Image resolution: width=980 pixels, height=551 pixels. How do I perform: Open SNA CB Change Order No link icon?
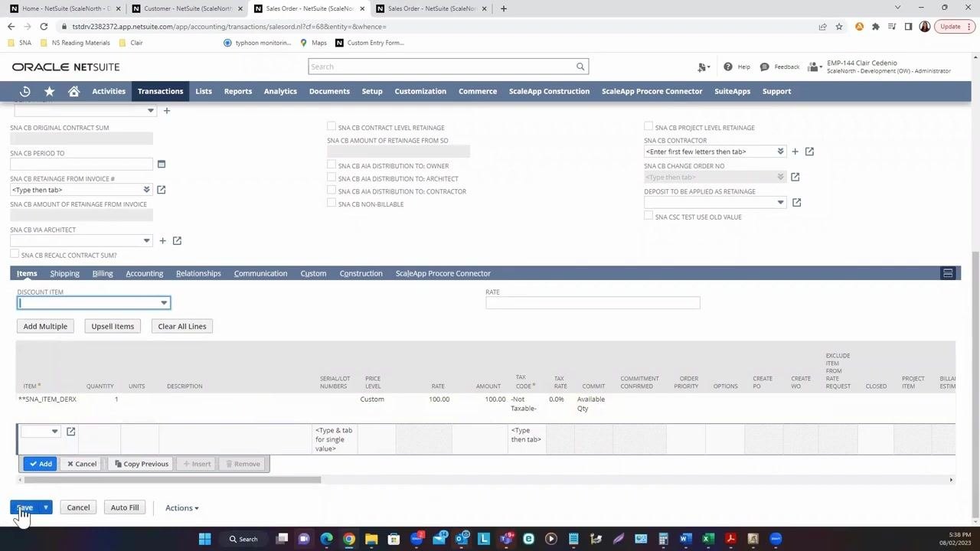[x=795, y=177]
